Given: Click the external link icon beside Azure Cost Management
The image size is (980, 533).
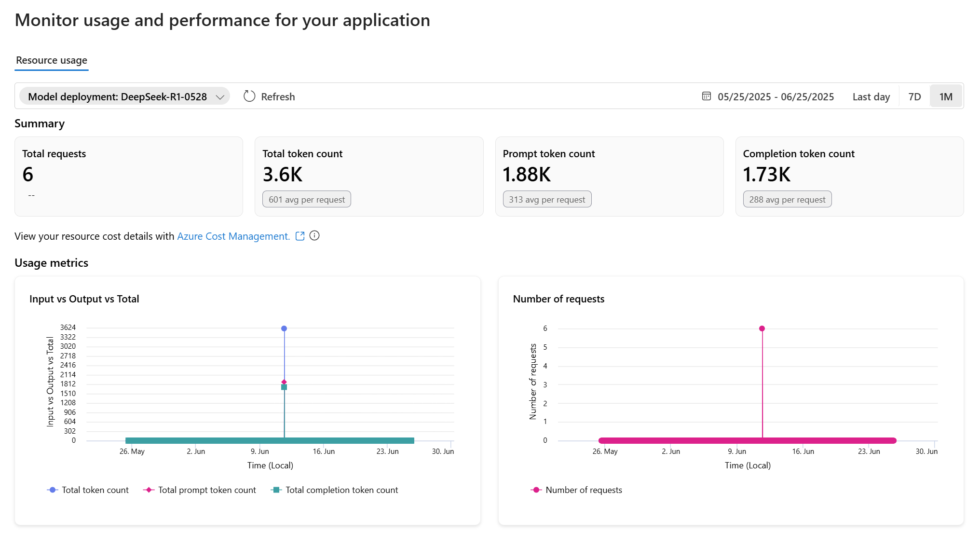Looking at the screenshot, I should pos(300,236).
